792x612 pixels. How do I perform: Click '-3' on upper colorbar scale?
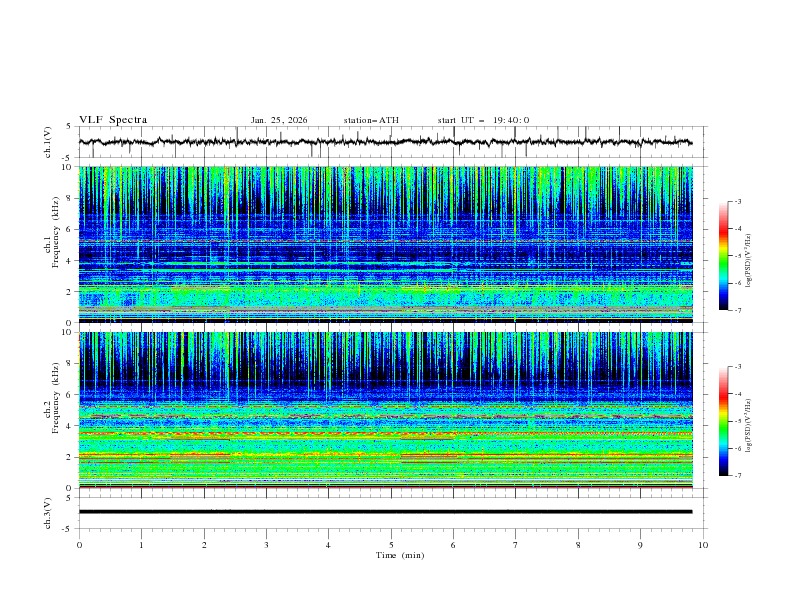737,201
